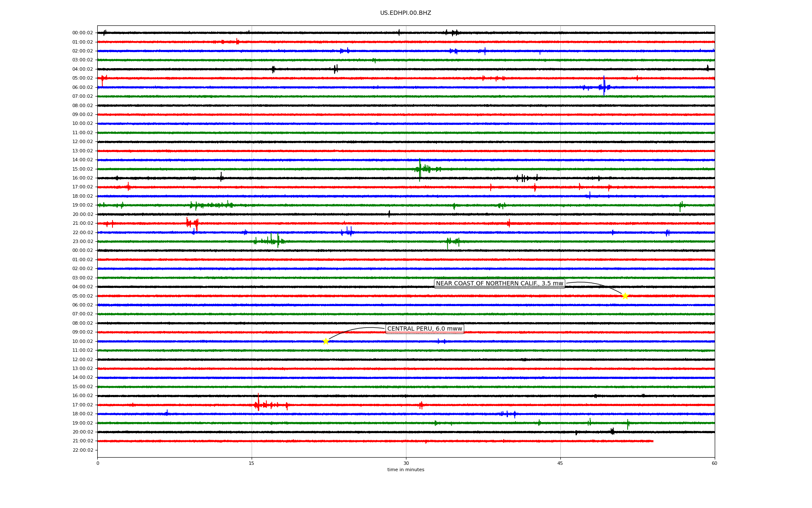Click the plot title US.EDHPI.00.BHZ
Viewport: 812px width, 508px height.
(406, 13)
